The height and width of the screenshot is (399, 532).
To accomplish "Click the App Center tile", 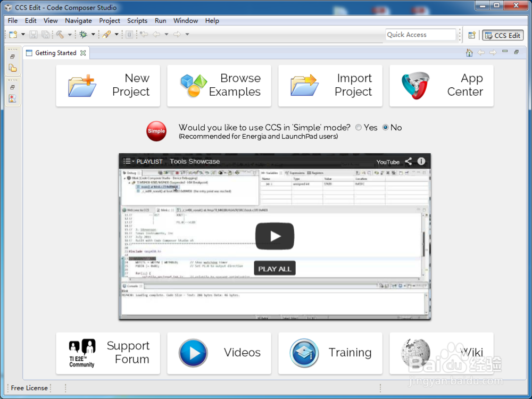I will click(x=442, y=86).
